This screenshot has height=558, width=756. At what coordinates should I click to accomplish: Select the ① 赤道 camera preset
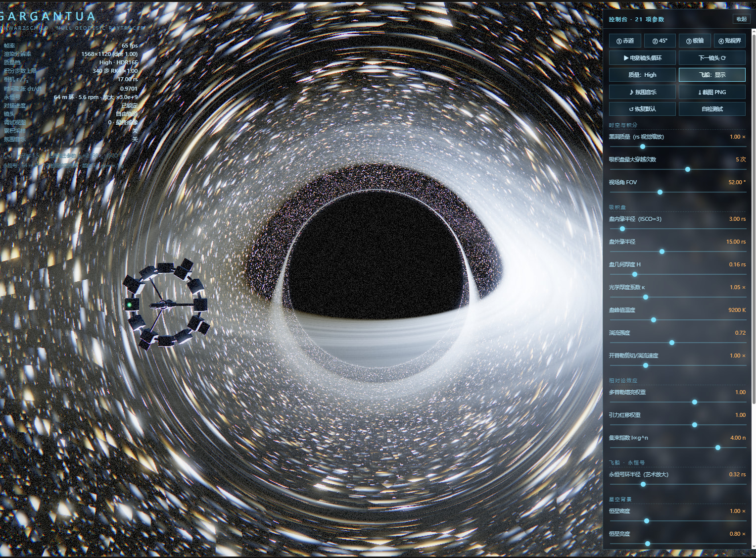pos(625,41)
